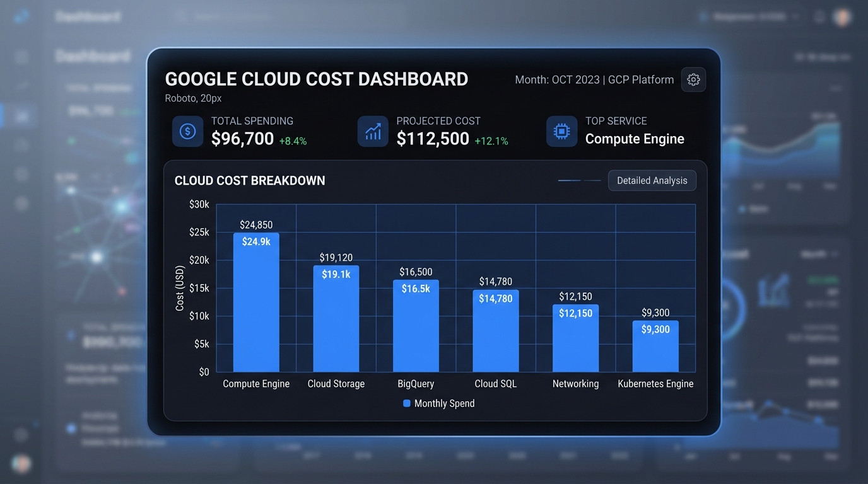The height and width of the screenshot is (484, 868).
Task: Click the +12.1% projected change
Action: [491, 141]
